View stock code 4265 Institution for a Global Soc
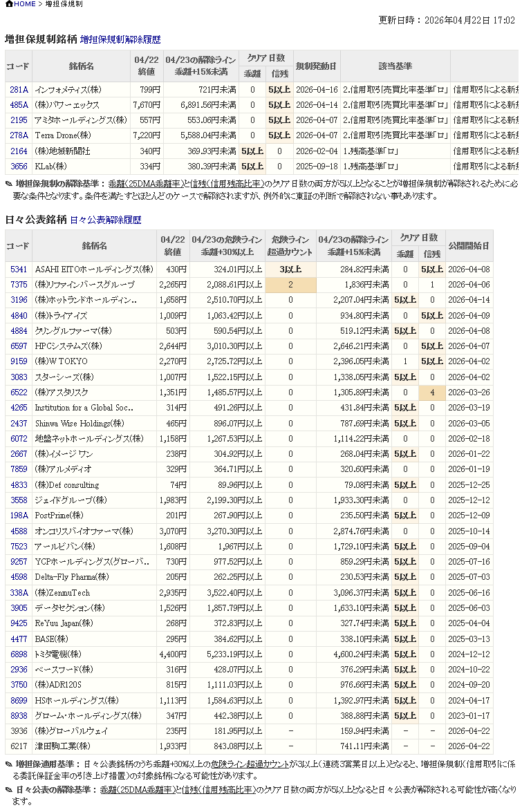Screen dimensions: 522x812 tap(19, 408)
